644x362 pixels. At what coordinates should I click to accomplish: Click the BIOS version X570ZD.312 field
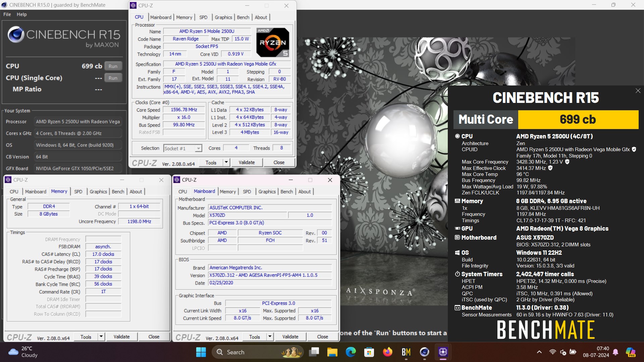point(270,275)
